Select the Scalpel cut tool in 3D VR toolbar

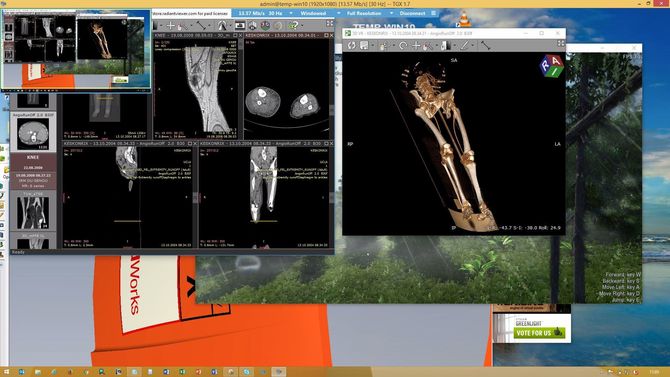(464, 45)
